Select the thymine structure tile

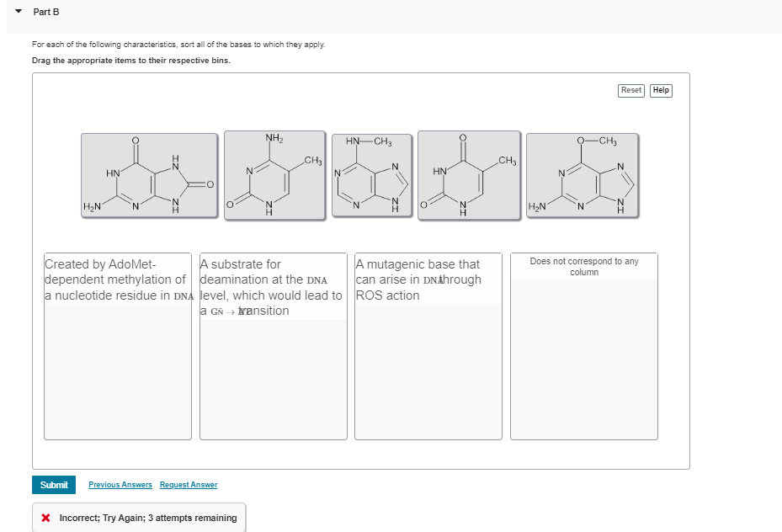point(468,175)
